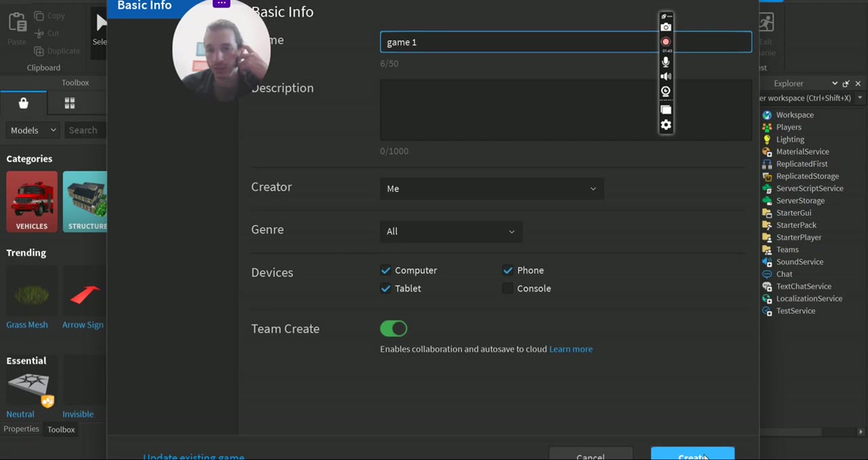
Task: Select ServerScriptService in the Explorer
Action: [x=810, y=188]
